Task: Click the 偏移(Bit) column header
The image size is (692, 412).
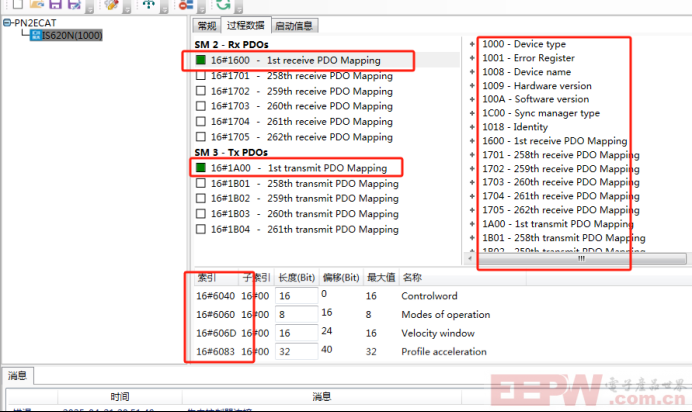Action: pos(341,277)
